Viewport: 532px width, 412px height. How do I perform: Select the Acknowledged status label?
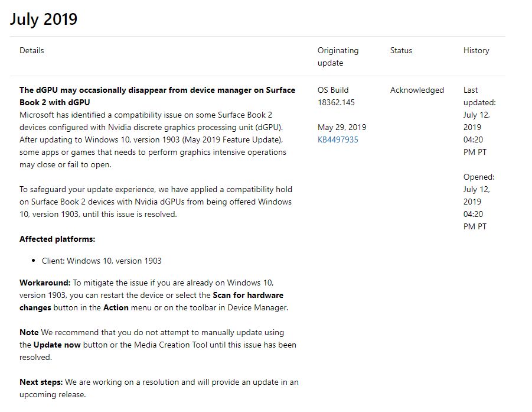click(416, 90)
